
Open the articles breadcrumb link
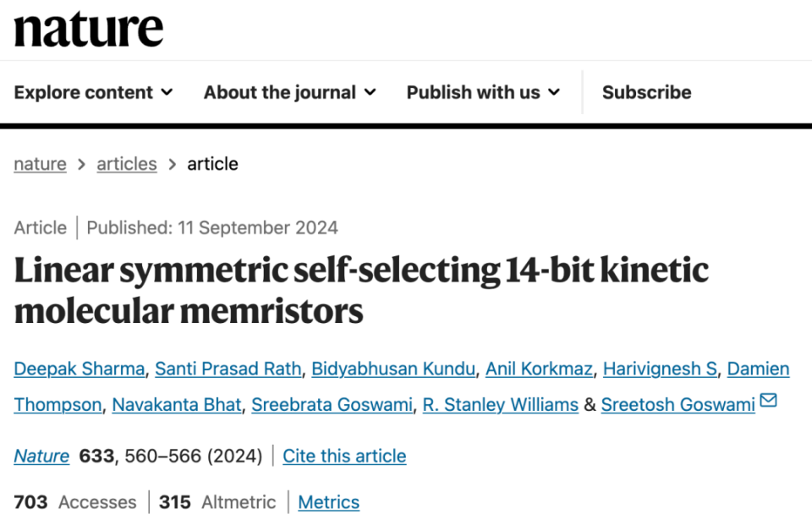127,164
